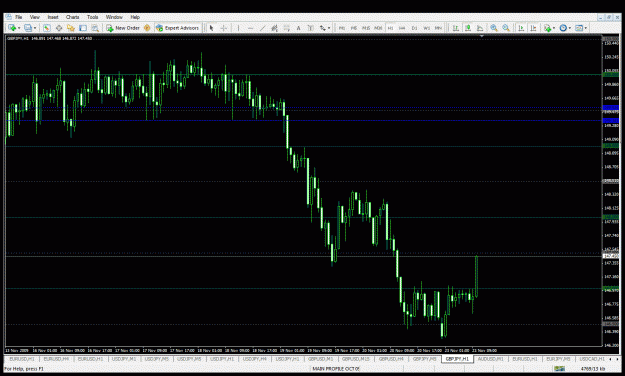Expand the Profiles dropdown arrow
Screen dimensions: 625x376
pos(35,28)
